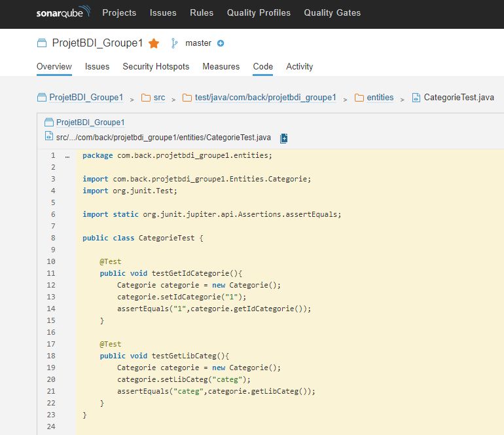The image size is (504, 435).
Task: Switch to the Security Hotspots tab
Action: click(156, 67)
